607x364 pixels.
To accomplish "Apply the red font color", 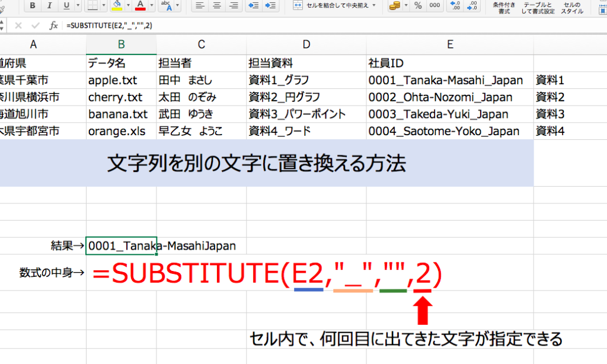I will [140, 5].
